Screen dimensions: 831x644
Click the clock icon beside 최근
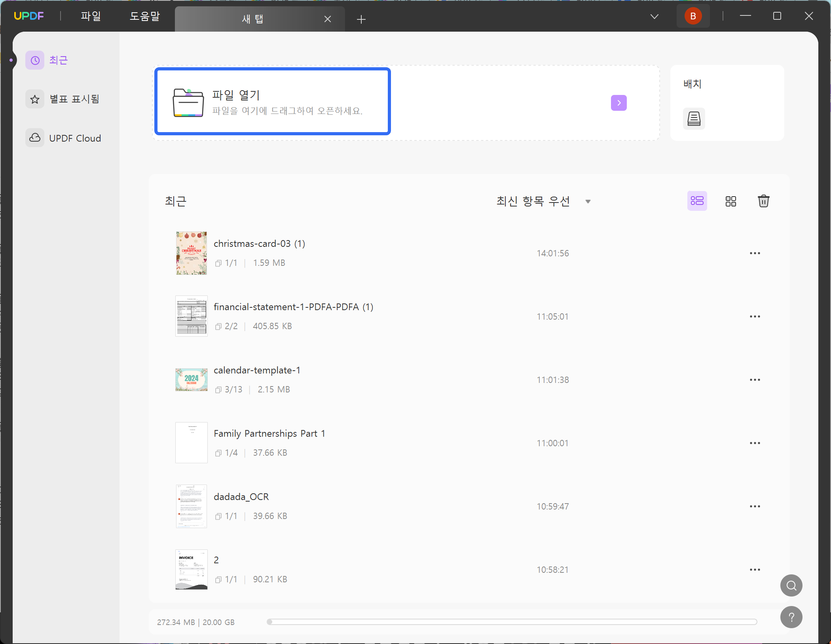pyautogui.click(x=35, y=60)
